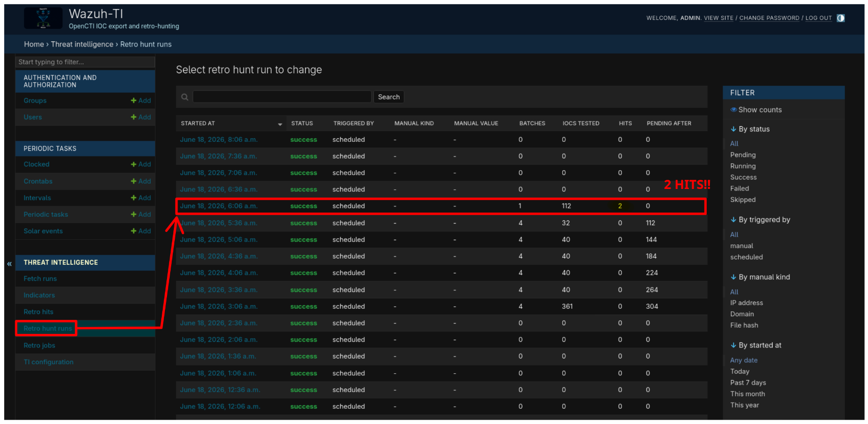Image resolution: width=868 pixels, height=424 pixels.
Task: Collapse the sidebar with the double-chevron
Action: 9,264
